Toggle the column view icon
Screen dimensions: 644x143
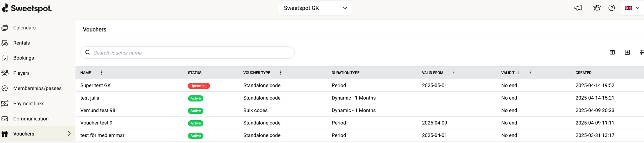612,52
